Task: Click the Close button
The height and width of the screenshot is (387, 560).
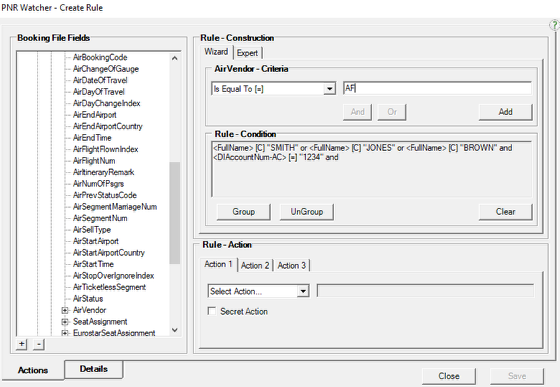Action: pyautogui.click(x=449, y=376)
